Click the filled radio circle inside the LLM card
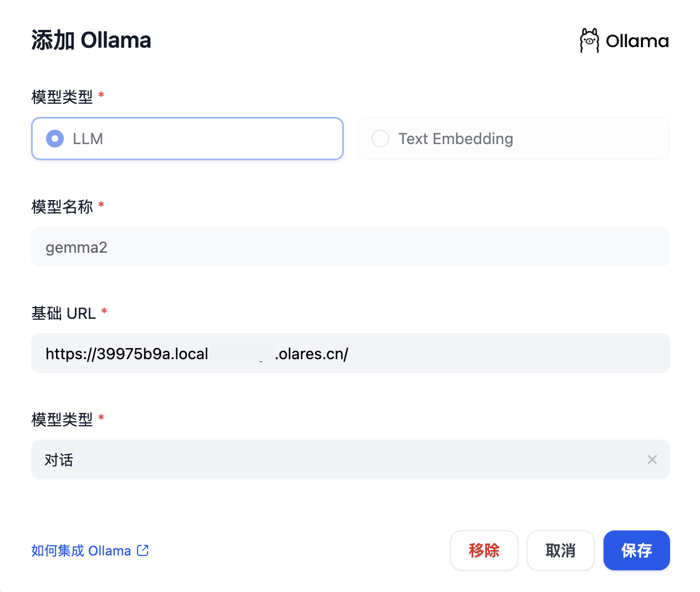This screenshot has height=592, width=700. point(55,139)
